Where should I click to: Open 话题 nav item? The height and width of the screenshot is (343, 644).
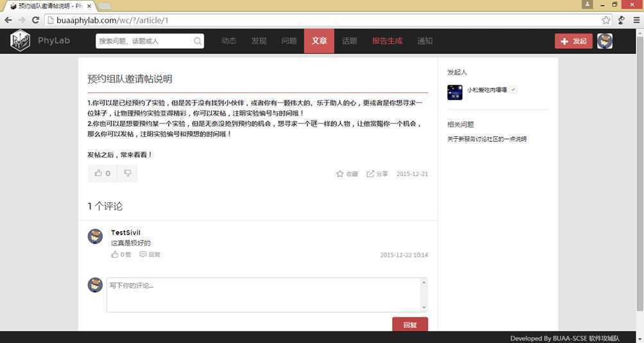pyautogui.click(x=349, y=41)
